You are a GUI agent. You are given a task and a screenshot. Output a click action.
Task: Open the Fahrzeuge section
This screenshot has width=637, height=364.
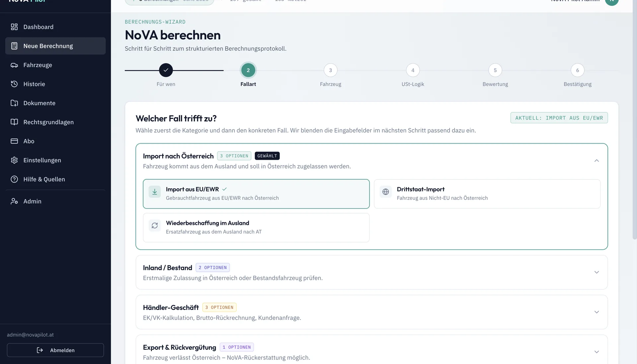[x=55, y=65]
